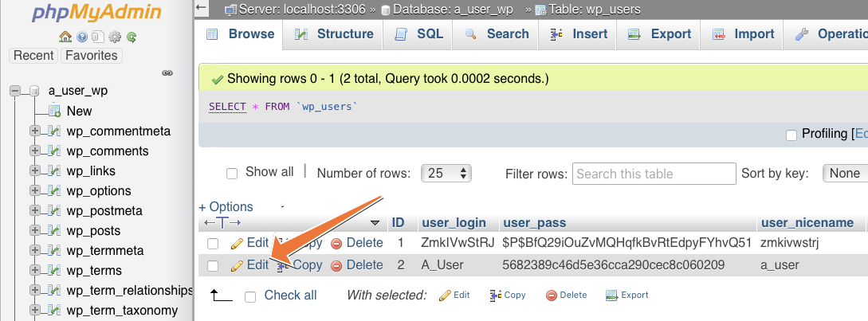Click the collapse navigation arrow icon at top
868x321 pixels.
pyautogui.click(x=202, y=9)
